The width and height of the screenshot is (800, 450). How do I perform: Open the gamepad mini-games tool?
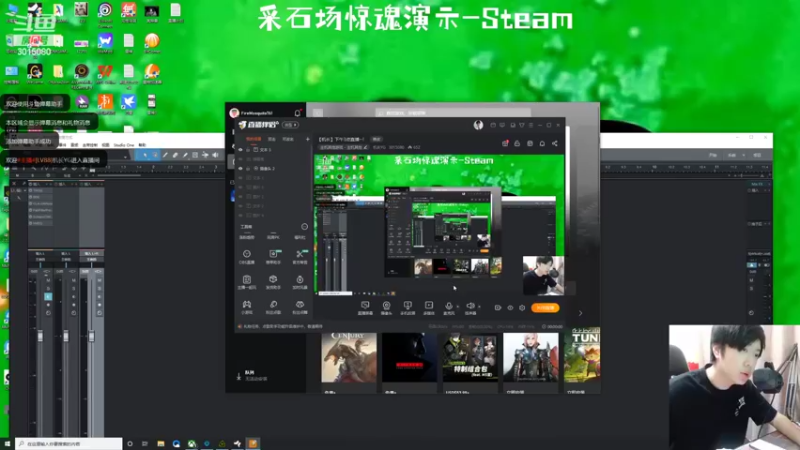tap(246, 307)
